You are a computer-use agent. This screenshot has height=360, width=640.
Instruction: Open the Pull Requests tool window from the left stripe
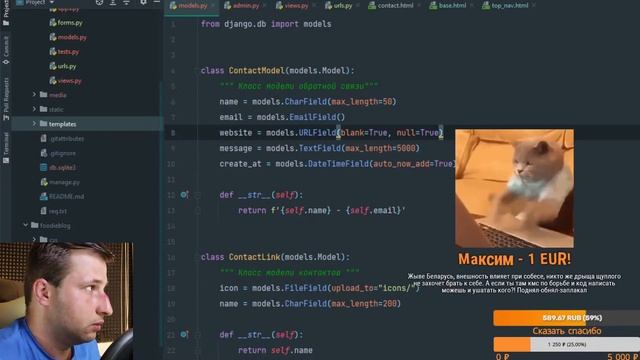point(6,98)
